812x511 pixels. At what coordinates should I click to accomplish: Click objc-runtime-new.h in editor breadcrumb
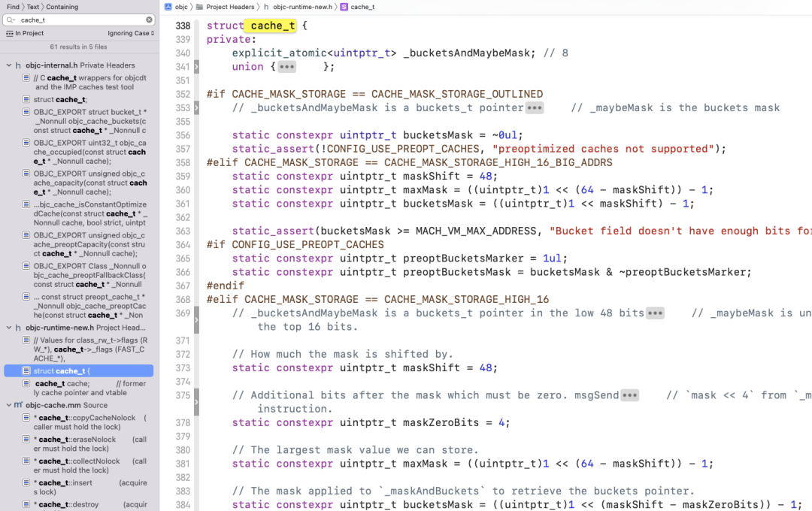302,7
